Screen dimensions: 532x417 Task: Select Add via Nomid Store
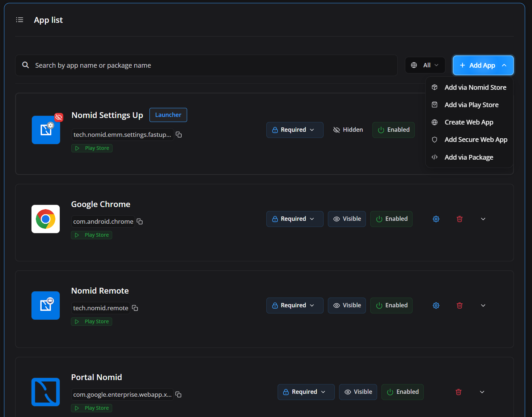[x=469, y=87]
